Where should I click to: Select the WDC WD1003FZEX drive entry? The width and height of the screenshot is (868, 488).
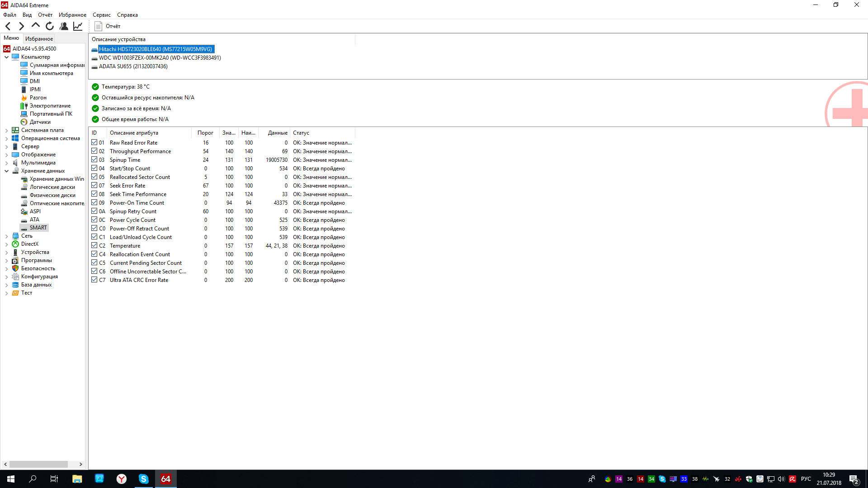pos(160,58)
